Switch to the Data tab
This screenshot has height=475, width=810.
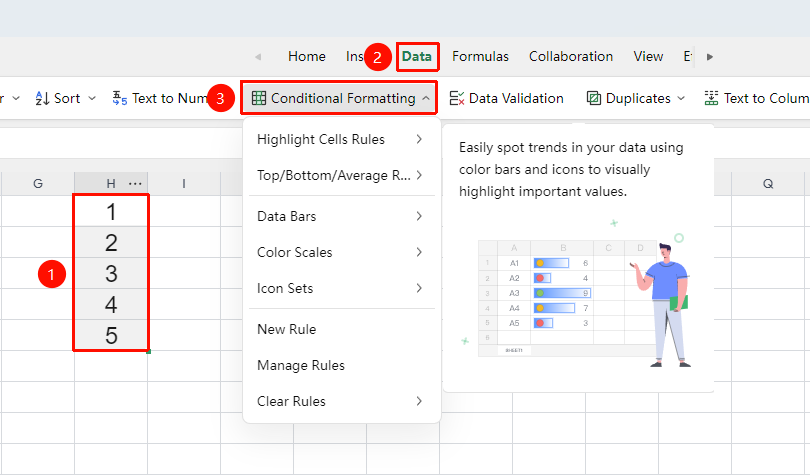click(x=417, y=56)
